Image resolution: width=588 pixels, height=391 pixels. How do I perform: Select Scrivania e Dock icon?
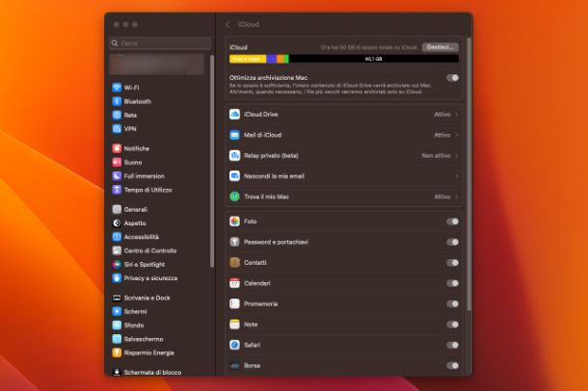tap(117, 298)
